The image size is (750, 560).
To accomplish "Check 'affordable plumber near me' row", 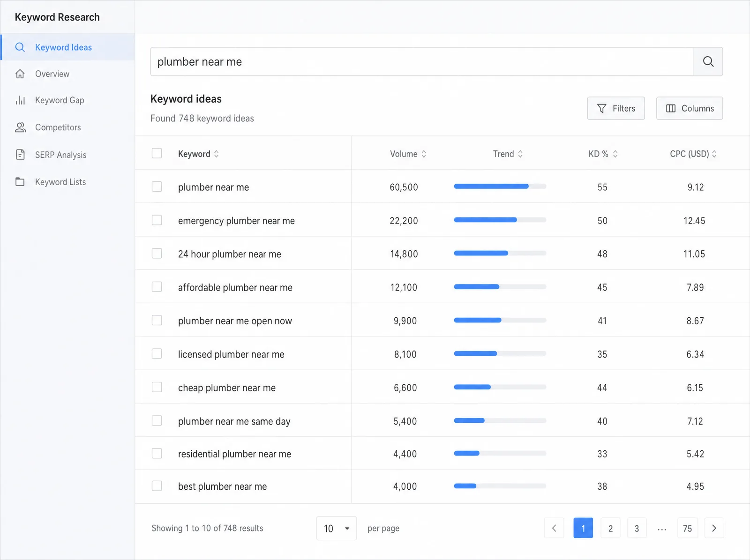I will pyautogui.click(x=157, y=286).
